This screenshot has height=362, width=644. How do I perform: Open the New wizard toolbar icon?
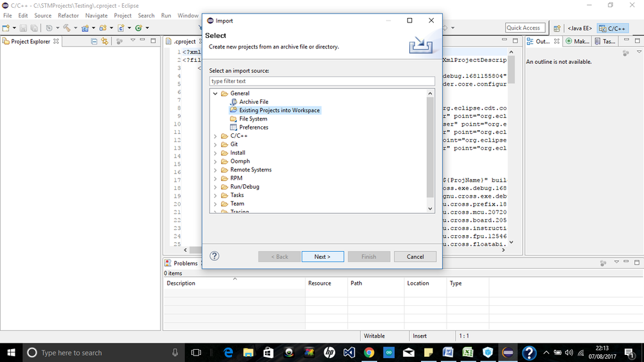(6, 28)
